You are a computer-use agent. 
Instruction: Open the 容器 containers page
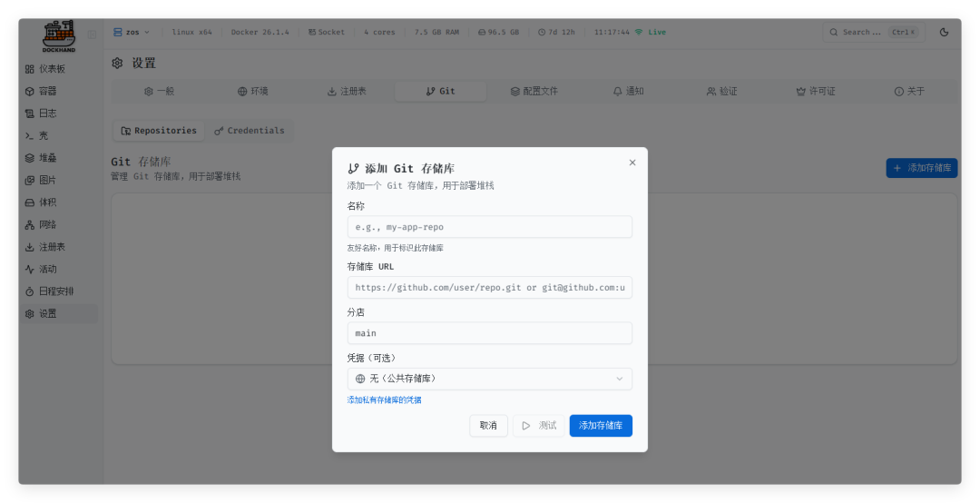click(x=58, y=92)
